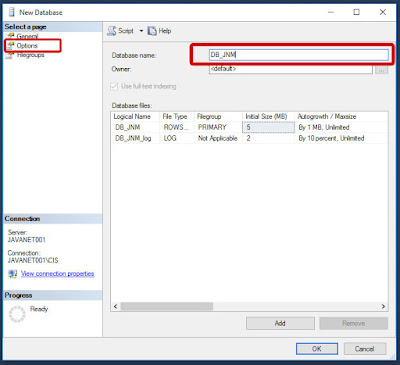Image resolution: width=400 pixels, height=365 pixels.
Task: Click the ROWS file type cell
Action: [x=177, y=127]
